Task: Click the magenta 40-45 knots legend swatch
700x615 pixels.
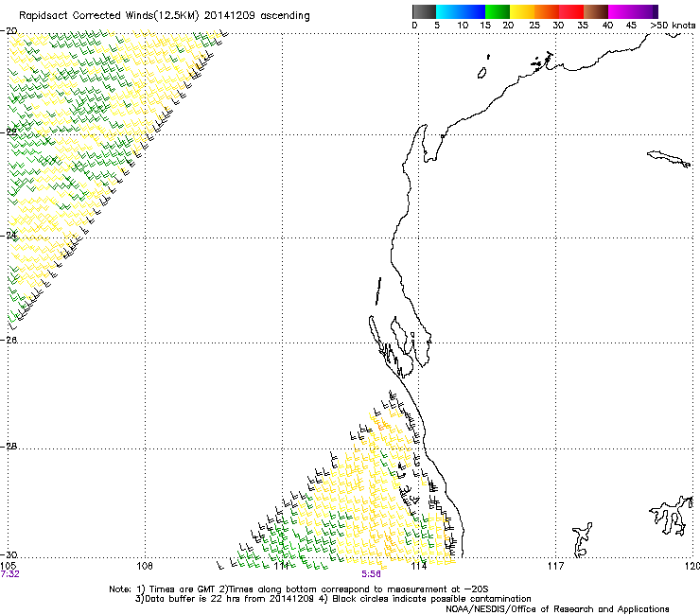Action: (x=621, y=11)
